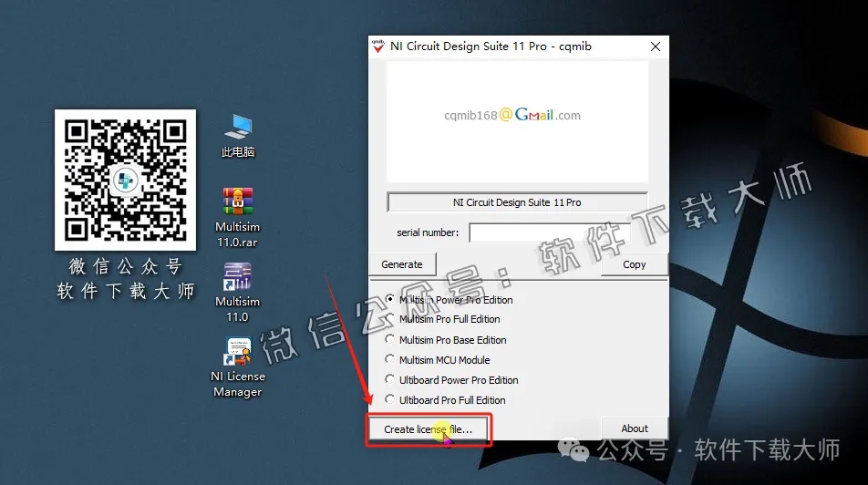Click the keygen icon in the title bar
868x485 pixels.
pyautogui.click(x=377, y=46)
